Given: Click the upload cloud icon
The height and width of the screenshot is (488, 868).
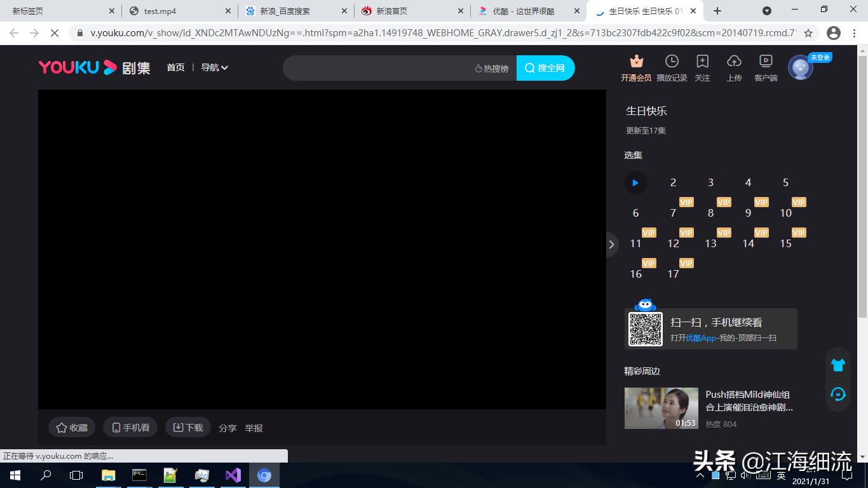Looking at the screenshot, I should pyautogui.click(x=734, y=62).
